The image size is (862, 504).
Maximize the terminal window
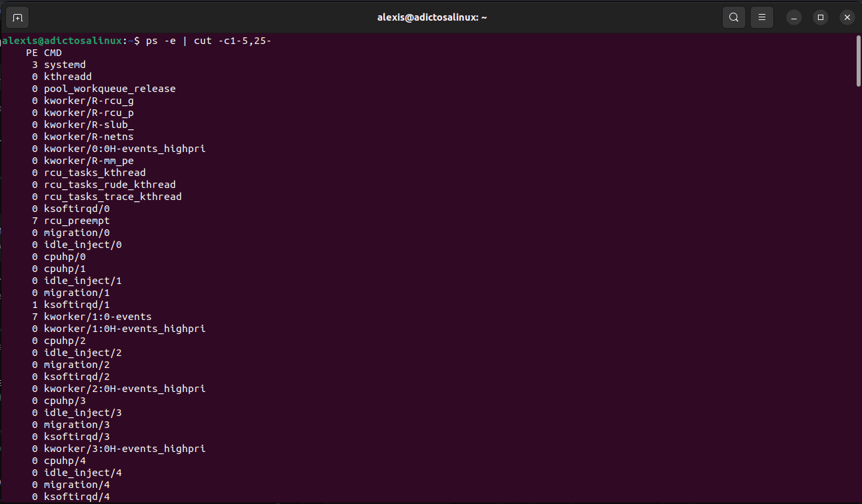pos(821,17)
